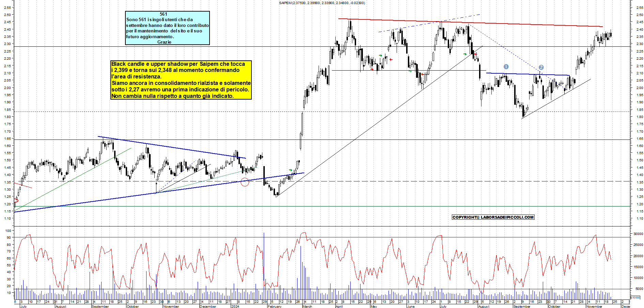
Task: Click the June month label
Action: pos(411,306)
